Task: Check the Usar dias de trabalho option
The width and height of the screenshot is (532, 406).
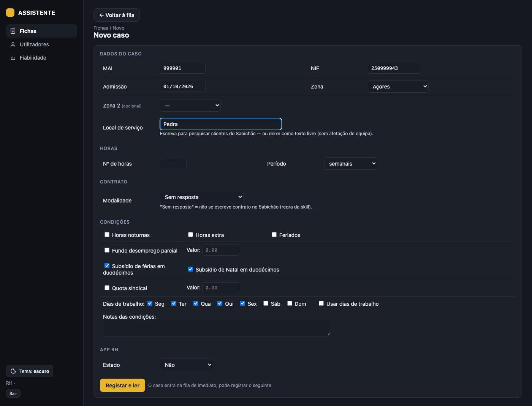Action: [321, 303]
